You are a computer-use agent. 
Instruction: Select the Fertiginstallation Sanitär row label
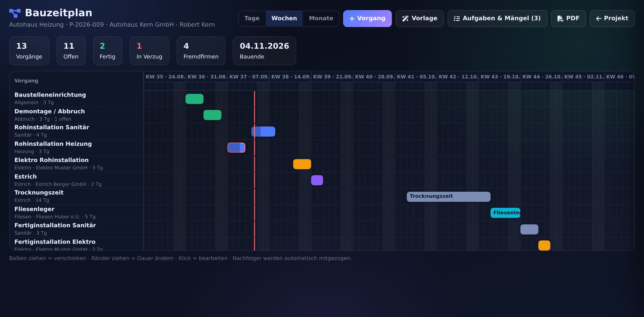(x=55, y=225)
